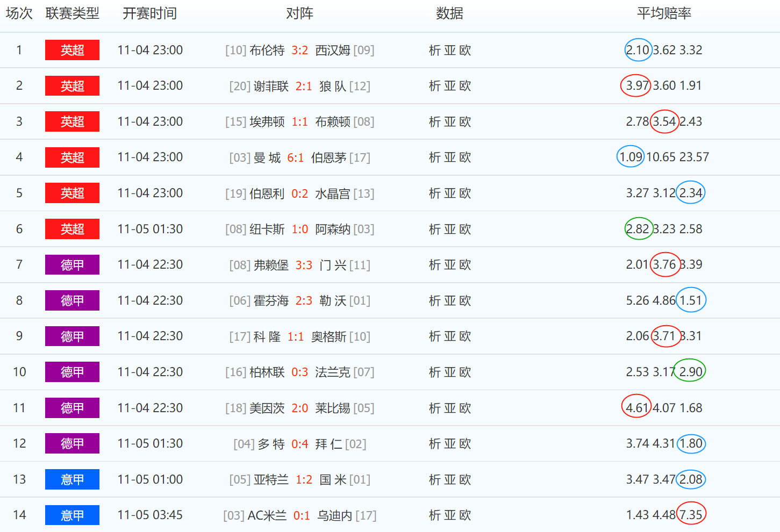Select the 5.26 home odds value
The height and width of the screenshot is (532, 780).
click(x=638, y=300)
